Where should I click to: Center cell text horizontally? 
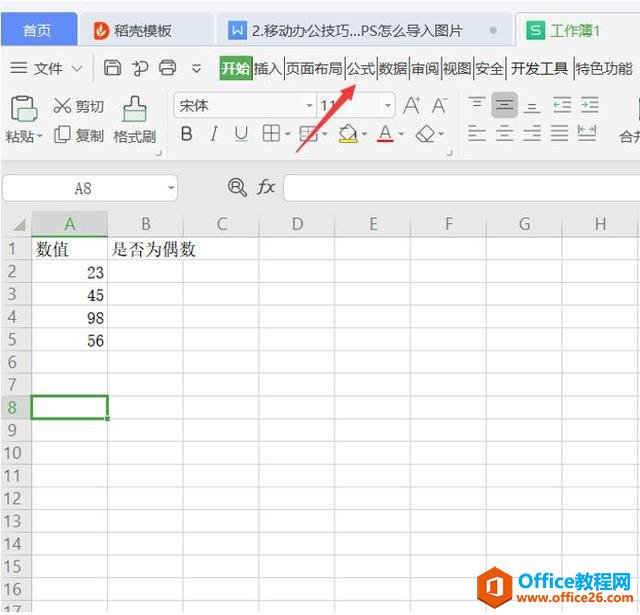[x=504, y=133]
